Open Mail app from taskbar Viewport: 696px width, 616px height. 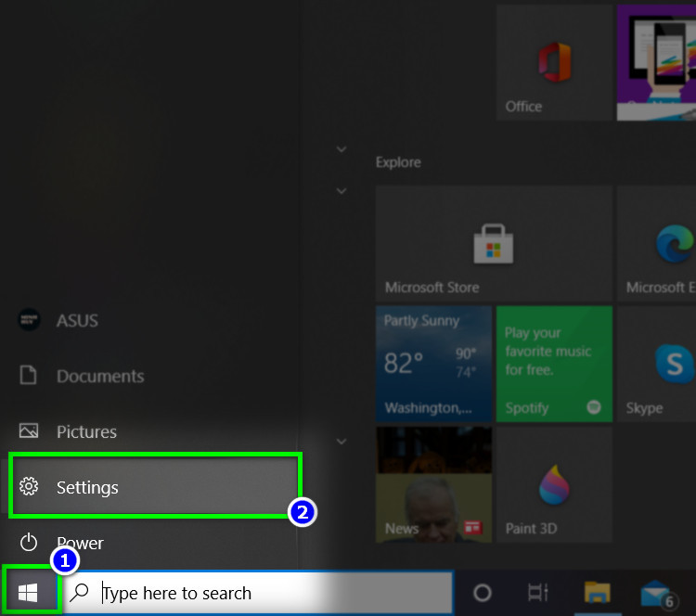658,594
